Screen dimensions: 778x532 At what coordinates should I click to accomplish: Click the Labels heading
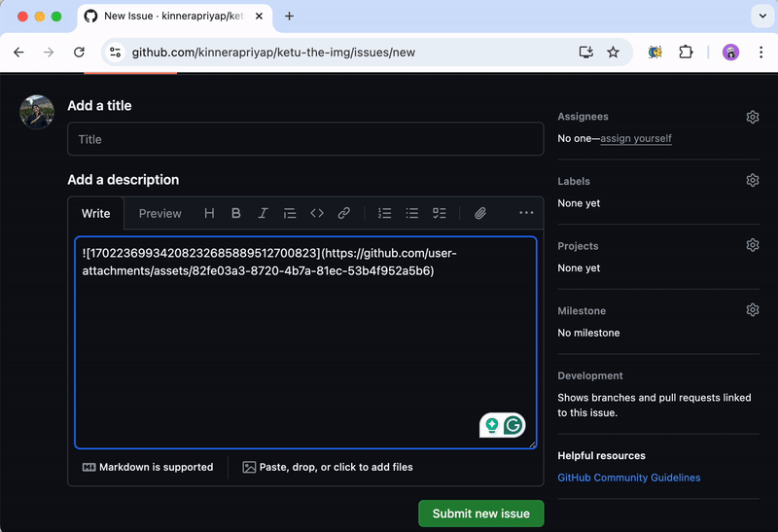click(574, 181)
